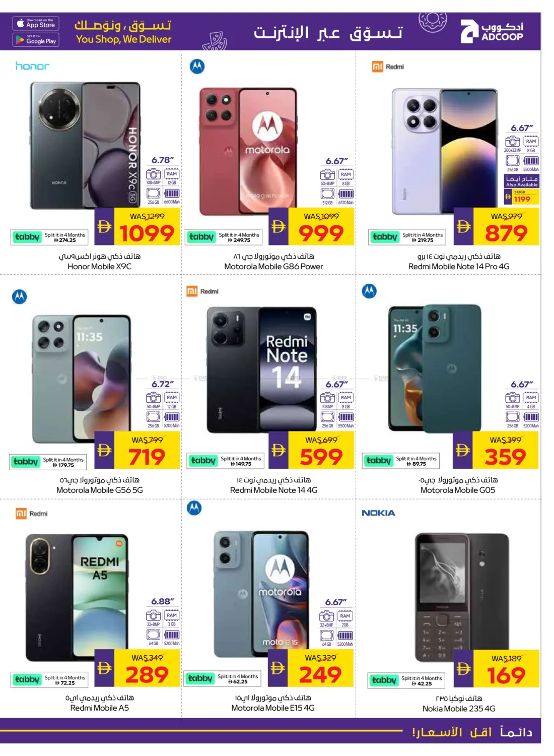554x756 pixels.
Task: Click the Redmi Mobile A5 product title
Action: [x=99, y=708]
